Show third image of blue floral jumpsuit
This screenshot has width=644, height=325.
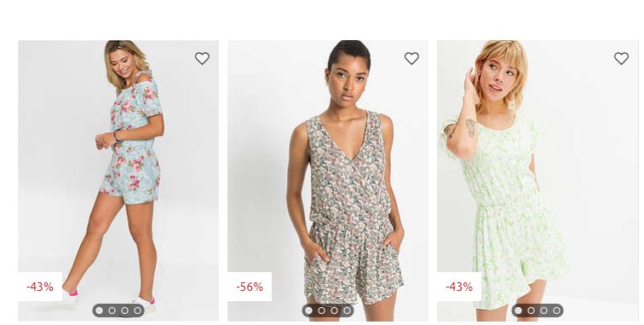[x=124, y=310]
